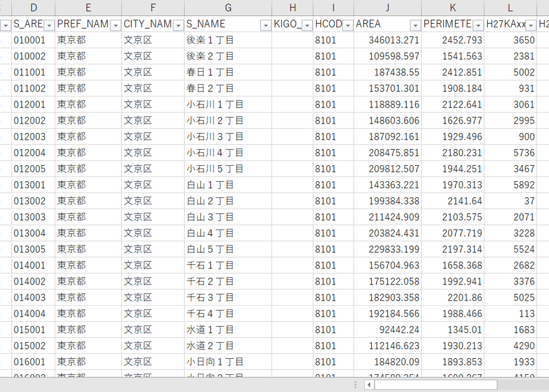The image size is (549, 392).
Task: Select the AREA header cell
Action: (387, 24)
